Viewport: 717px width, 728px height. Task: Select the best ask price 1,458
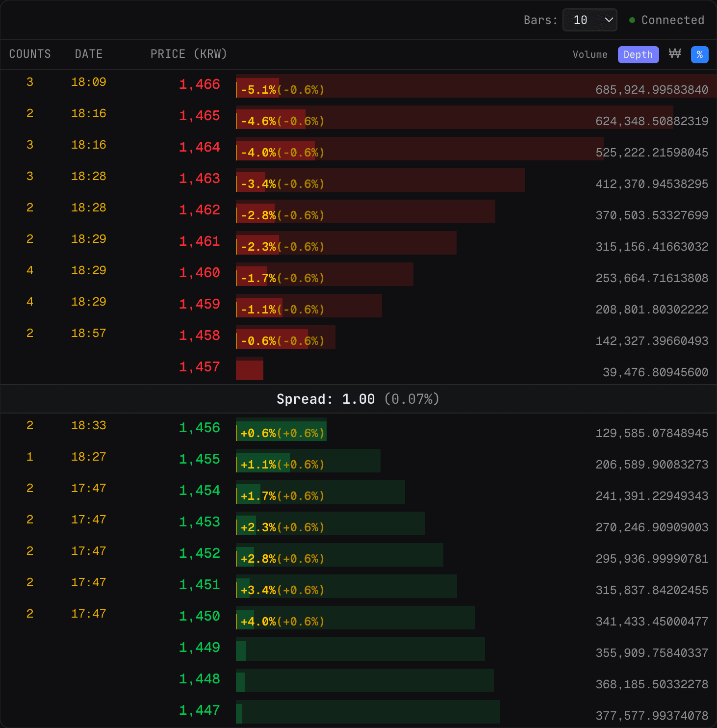(199, 335)
